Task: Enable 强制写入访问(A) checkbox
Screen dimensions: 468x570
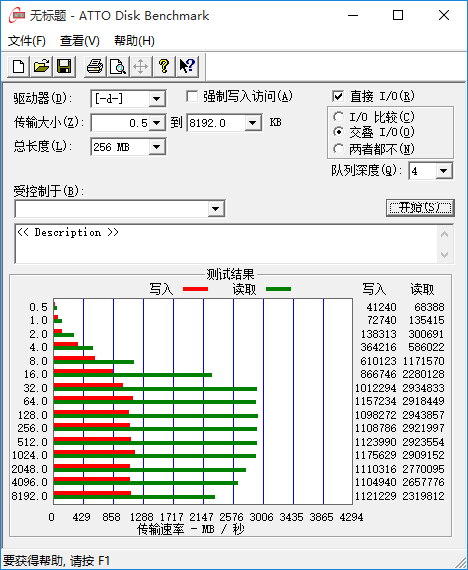Action: [192, 97]
